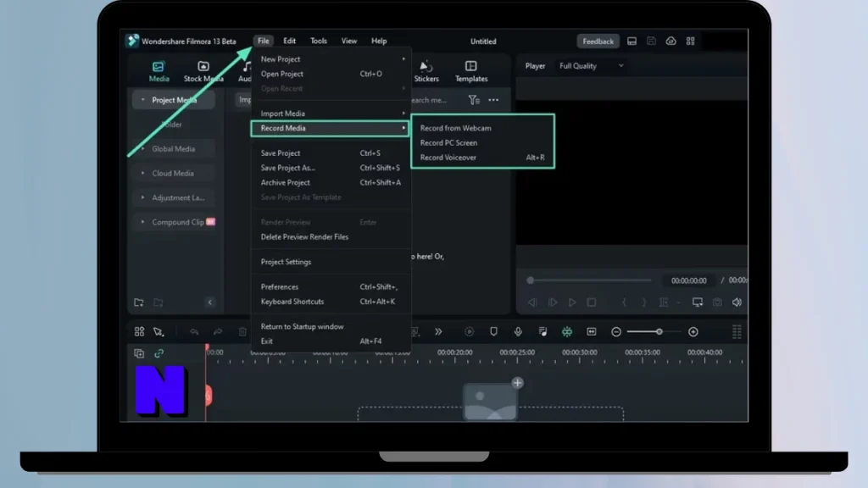Image resolution: width=868 pixels, height=488 pixels.
Task: Toggle the timeline link icon
Action: pos(159,353)
